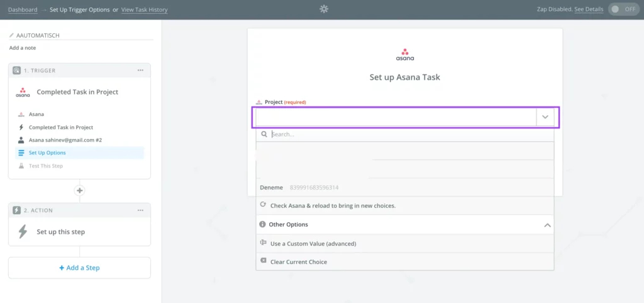Go to the Dashboard link
The height and width of the screenshot is (303, 644).
pyautogui.click(x=23, y=9)
